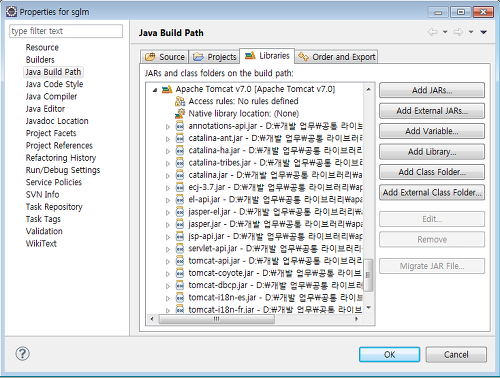Expand the catalina-tribes.jar entry
This screenshot has height=378, width=500.
168,163
